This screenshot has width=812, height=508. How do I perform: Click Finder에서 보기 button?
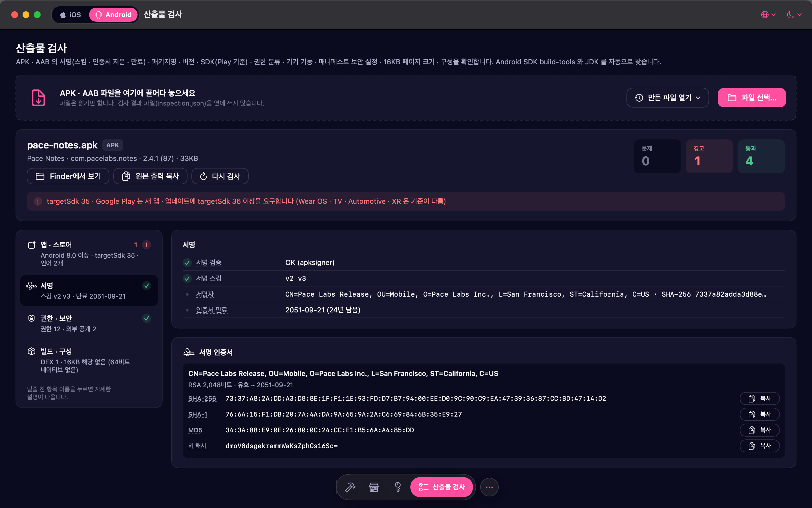(x=68, y=176)
